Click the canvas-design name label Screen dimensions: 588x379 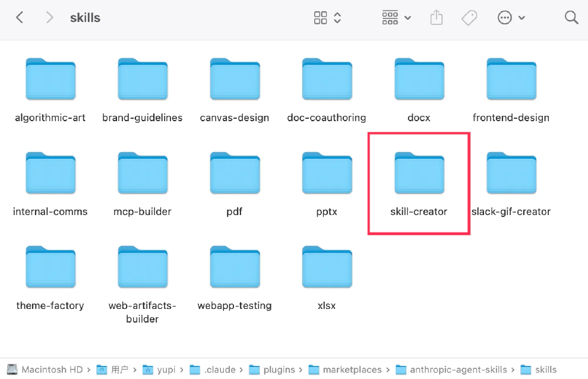[x=235, y=118]
